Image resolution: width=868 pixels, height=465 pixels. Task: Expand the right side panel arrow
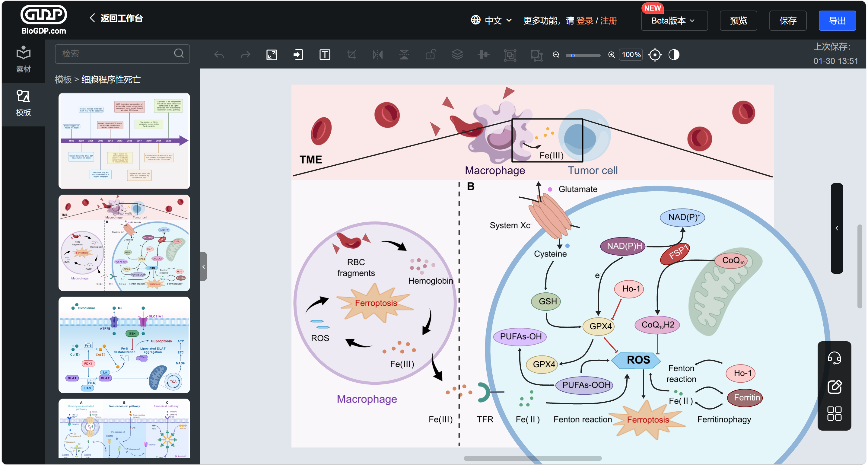(836, 228)
